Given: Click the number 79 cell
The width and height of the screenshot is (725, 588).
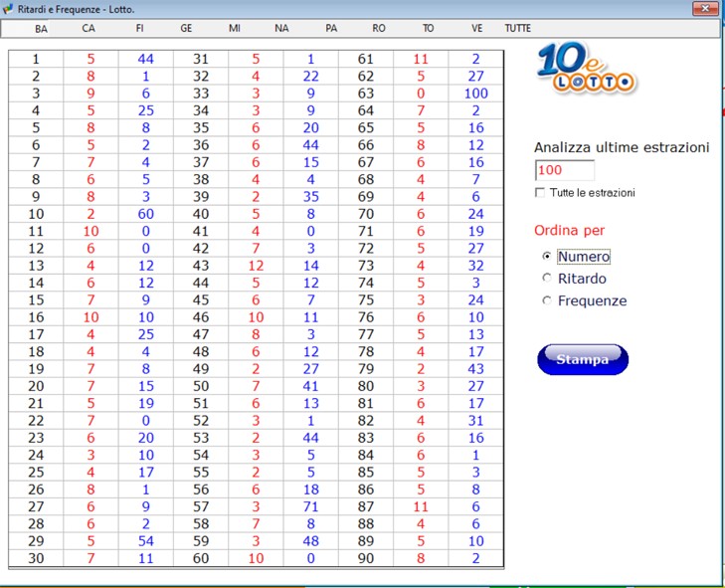Looking at the screenshot, I should click(x=366, y=369).
